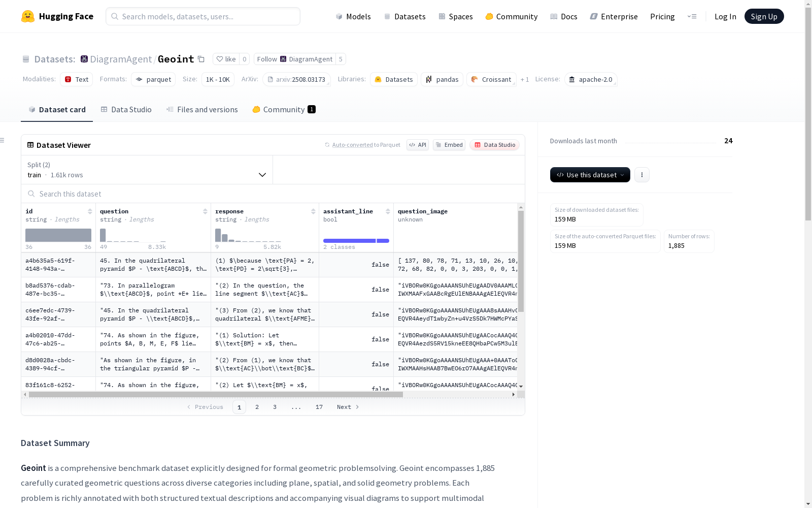Sort by the id column
812x508 pixels.
pos(90,211)
